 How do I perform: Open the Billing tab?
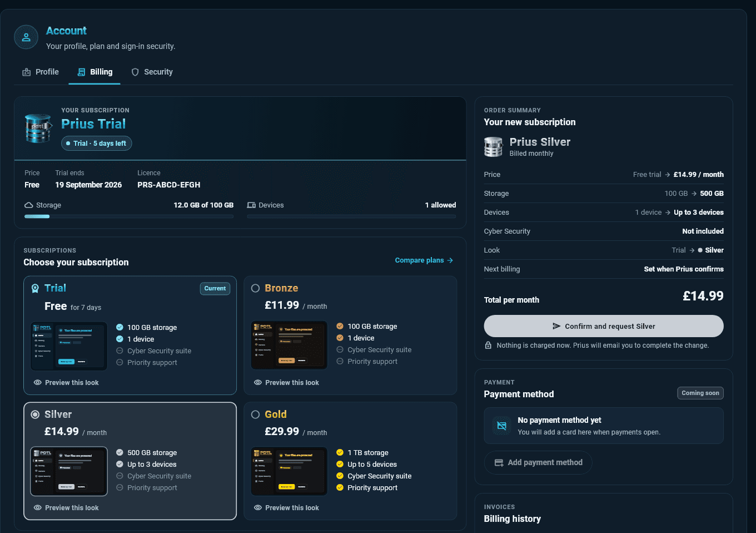coord(94,72)
